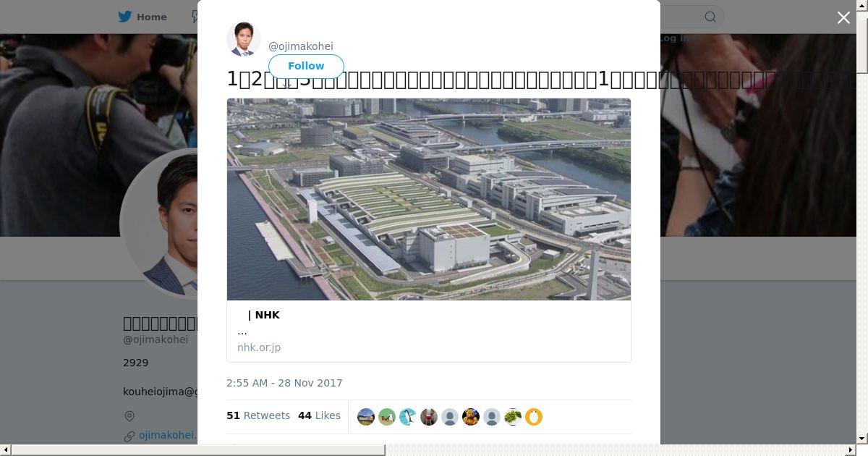Open the aerial market photo
The width and height of the screenshot is (868, 456).
[429, 199]
